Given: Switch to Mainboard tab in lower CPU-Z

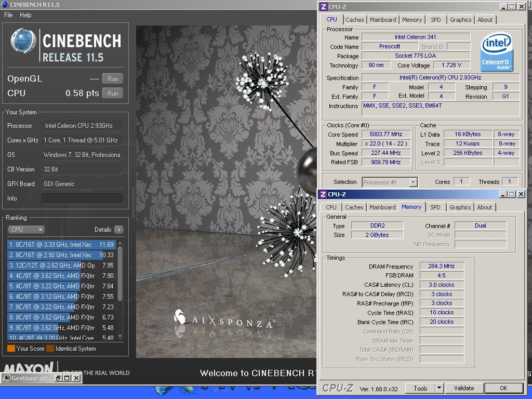Looking at the screenshot, I should [382, 207].
